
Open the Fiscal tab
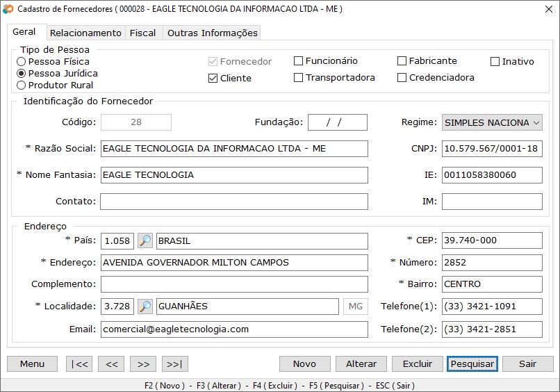tap(143, 33)
